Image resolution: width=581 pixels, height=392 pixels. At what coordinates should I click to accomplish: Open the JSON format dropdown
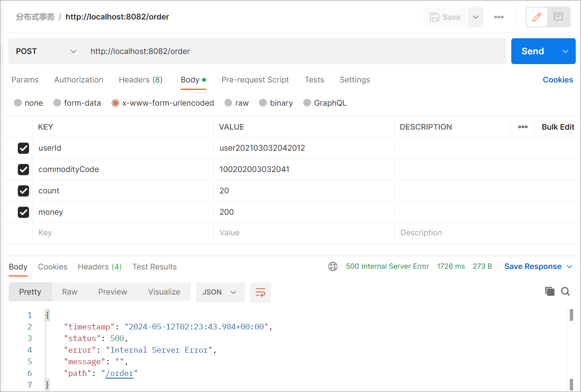(x=220, y=292)
